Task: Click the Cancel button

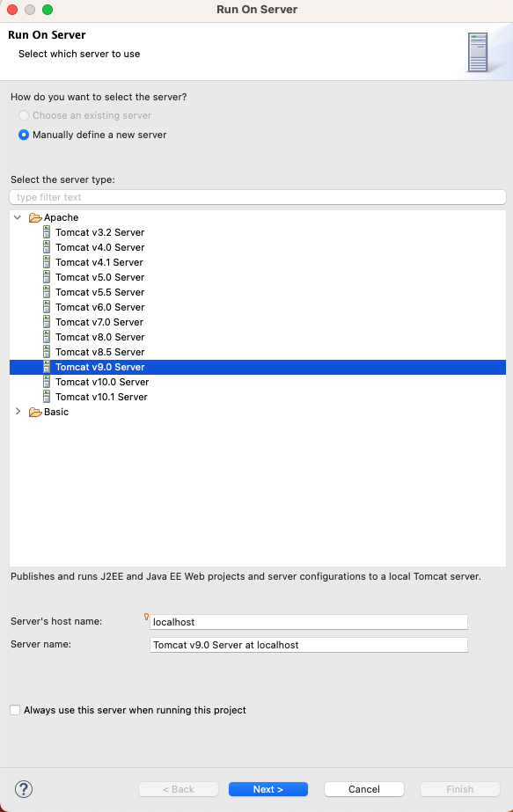Action: [x=364, y=789]
